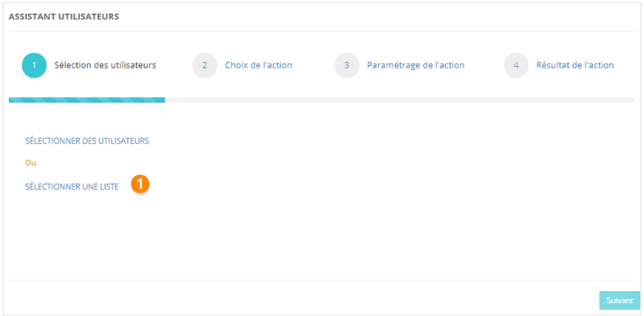This screenshot has height=316, width=644.
Task: Go to the 'Choix de l'action' step
Action: 258,65
